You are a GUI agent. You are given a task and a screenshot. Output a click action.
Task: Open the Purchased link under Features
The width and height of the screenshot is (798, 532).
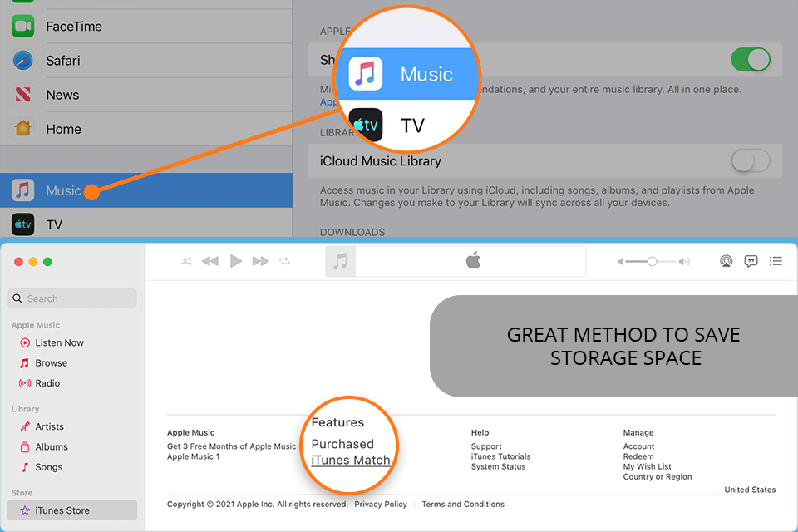(342, 444)
